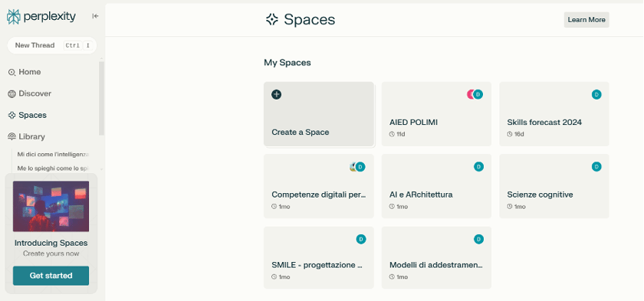Click the My Spaces heading
The height and width of the screenshot is (301, 644).
click(x=287, y=63)
